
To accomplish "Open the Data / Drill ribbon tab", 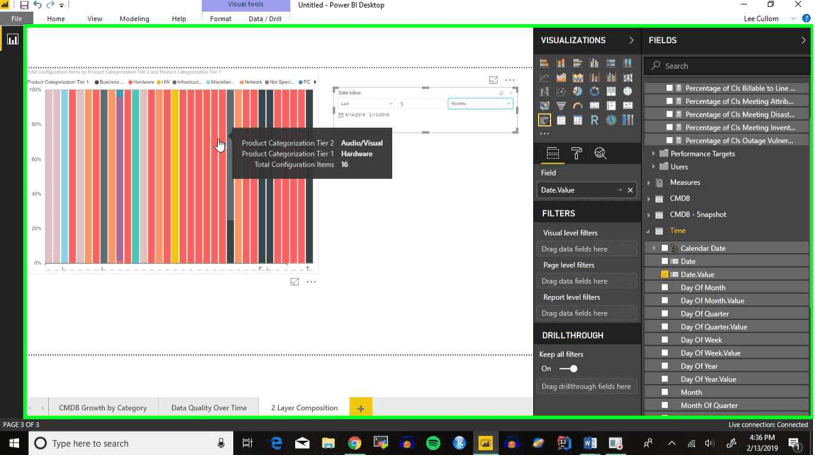I will tap(265, 19).
